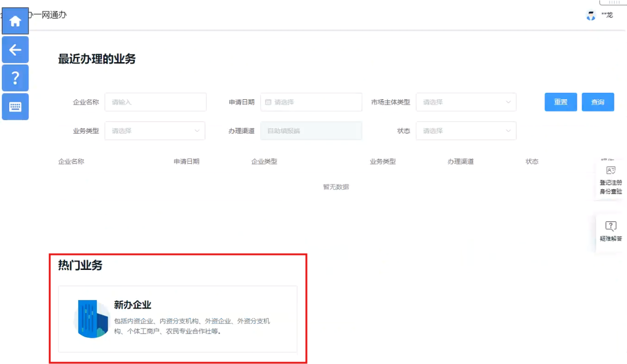Click the **龙 user avatar icon
Image resolution: width=627 pixels, height=364 pixels.
[590, 15]
